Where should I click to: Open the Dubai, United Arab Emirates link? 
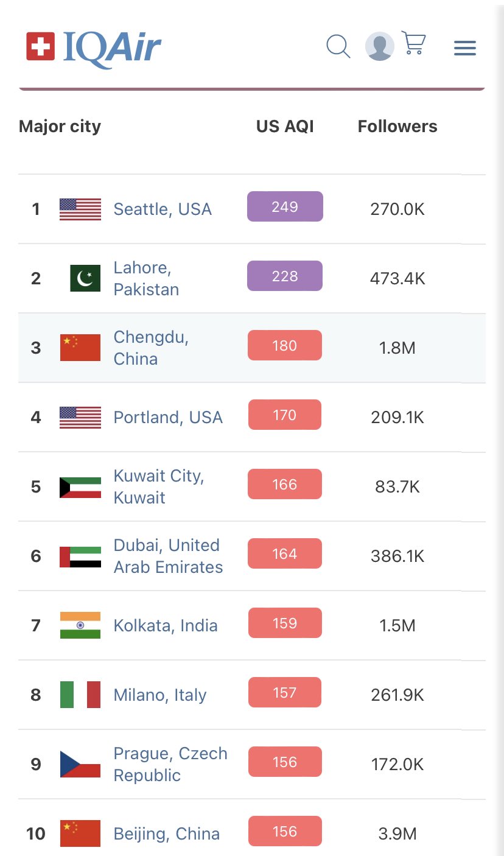[x=168, y=556]
